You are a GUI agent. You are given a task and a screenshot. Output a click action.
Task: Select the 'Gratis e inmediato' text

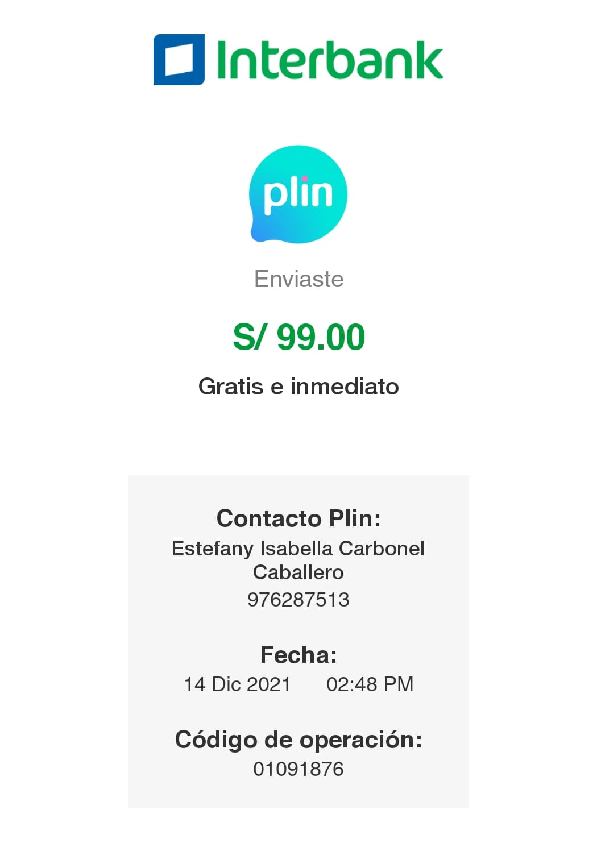coord(298,387)
